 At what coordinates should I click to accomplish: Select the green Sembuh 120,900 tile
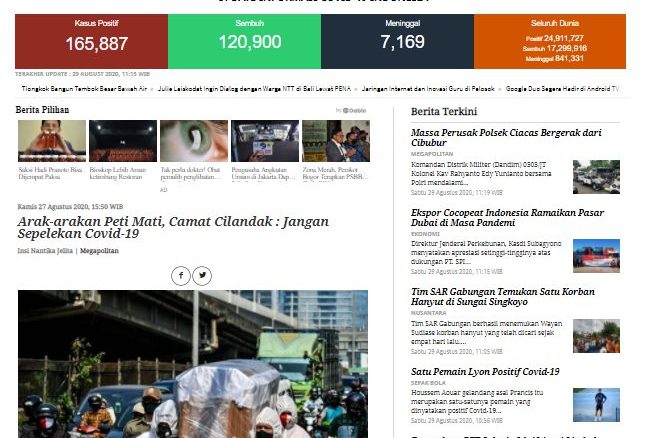coord(244,41)
